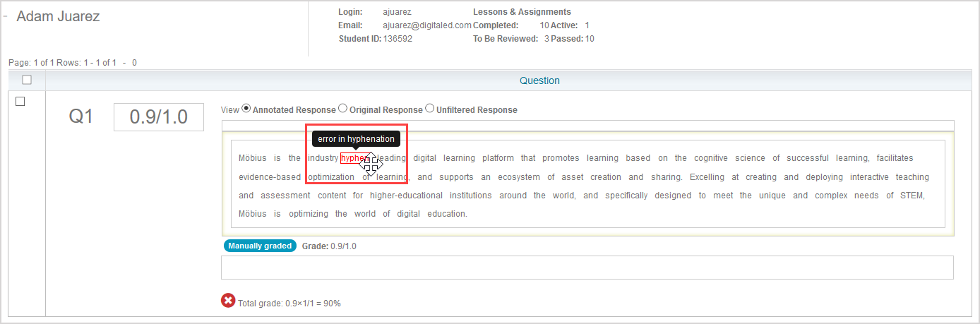Click the email address ajuarez@digitaled.com

click(426, 25)
